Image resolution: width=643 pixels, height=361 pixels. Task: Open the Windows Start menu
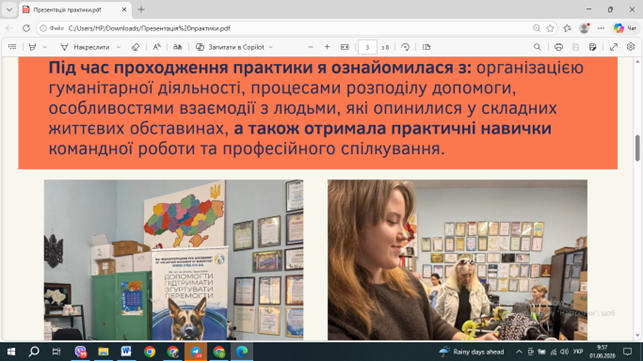point(11,352)
